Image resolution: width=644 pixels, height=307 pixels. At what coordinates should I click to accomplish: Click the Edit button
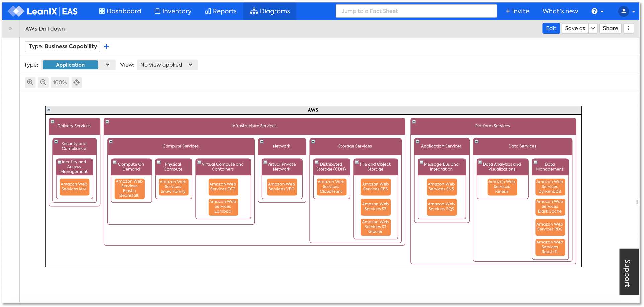[551, 28]
